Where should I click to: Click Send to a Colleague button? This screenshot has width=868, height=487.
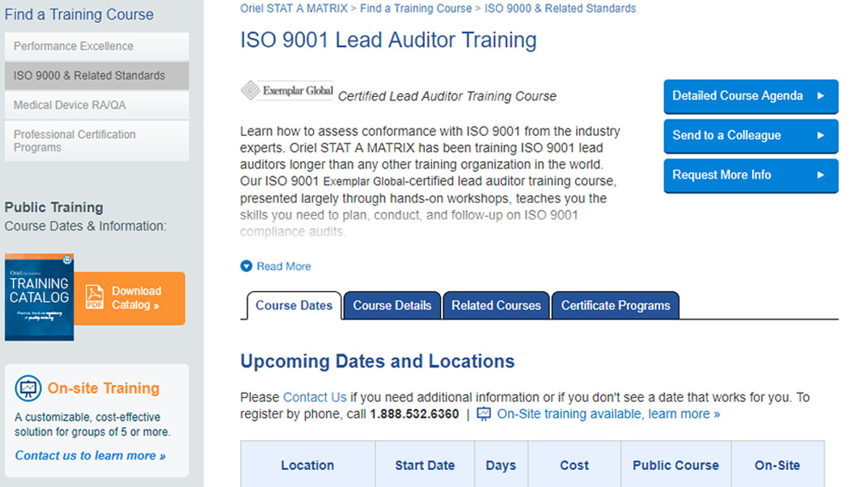752,136
